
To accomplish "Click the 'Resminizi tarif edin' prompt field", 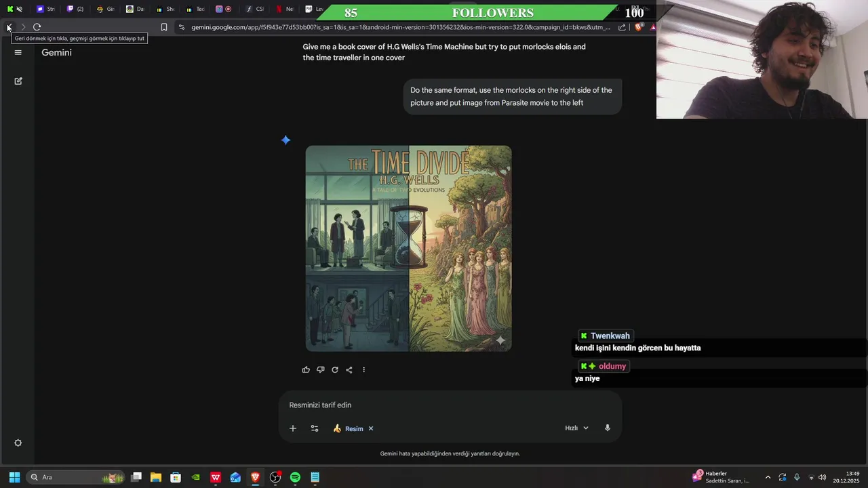I will tap(450, 405).
